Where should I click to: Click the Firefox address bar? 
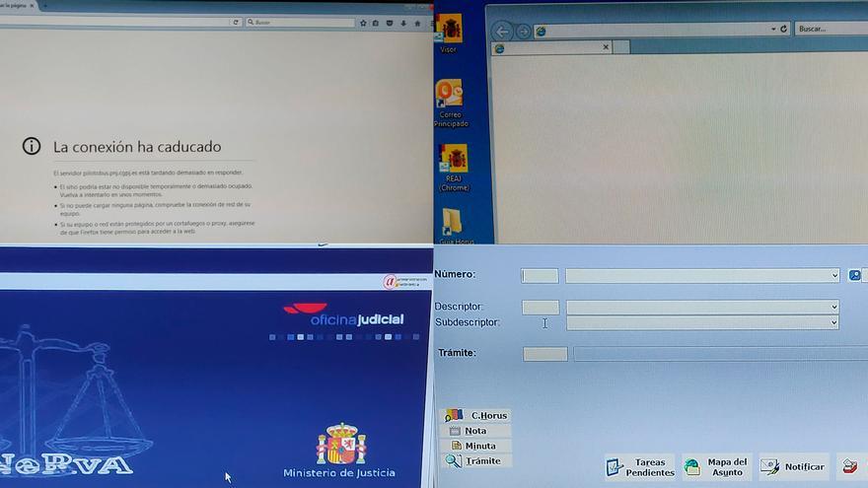click(114, 22)
